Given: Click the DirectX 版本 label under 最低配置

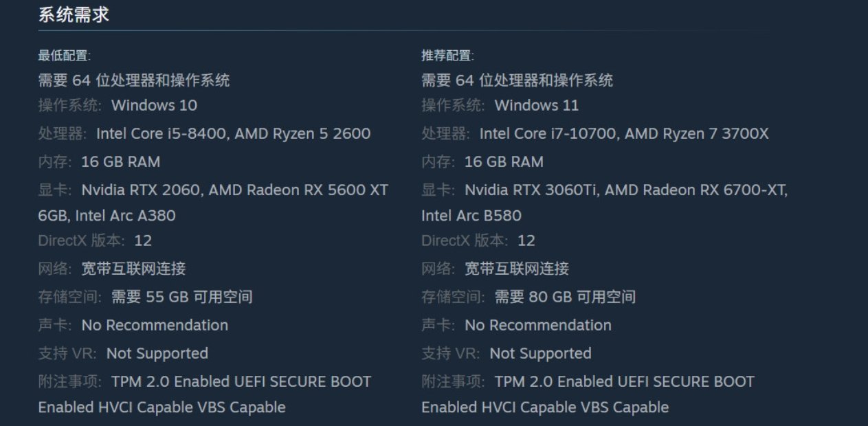Looking at the screenshot, I should click(81, 240).
